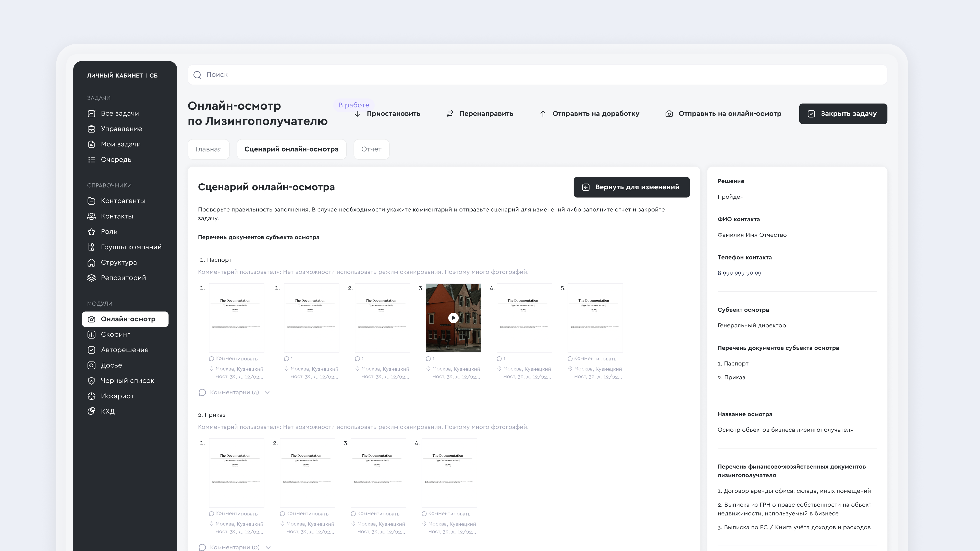Open the Группы компаний directory
980x551 pixels.
coord(131,247)
